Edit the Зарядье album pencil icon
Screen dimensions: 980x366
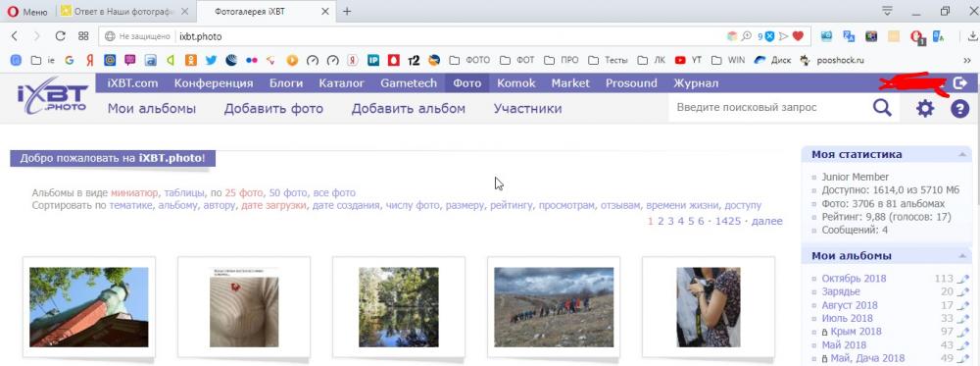(963, 291)
